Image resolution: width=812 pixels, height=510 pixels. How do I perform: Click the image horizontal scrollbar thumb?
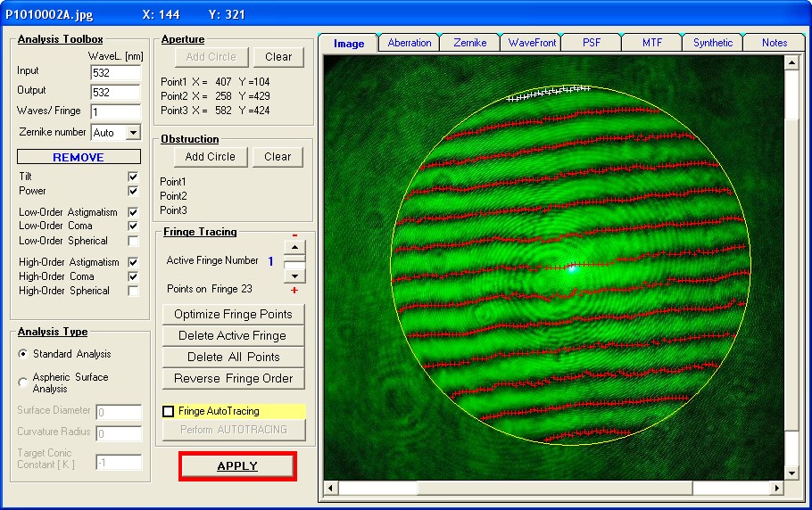(x=555, y=487)
